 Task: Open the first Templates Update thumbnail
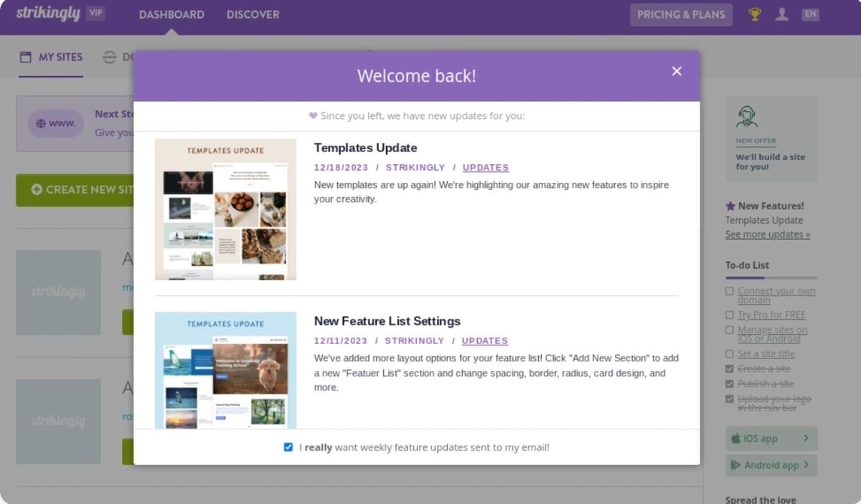click(x=225, y=209)
